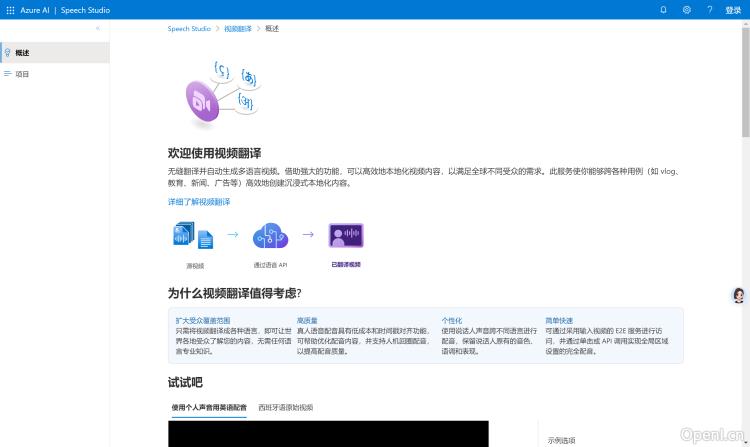This screenshot has width=750, height=447.
Task: Collapse the left navigation sidebar
Action: tap(97, 29)
